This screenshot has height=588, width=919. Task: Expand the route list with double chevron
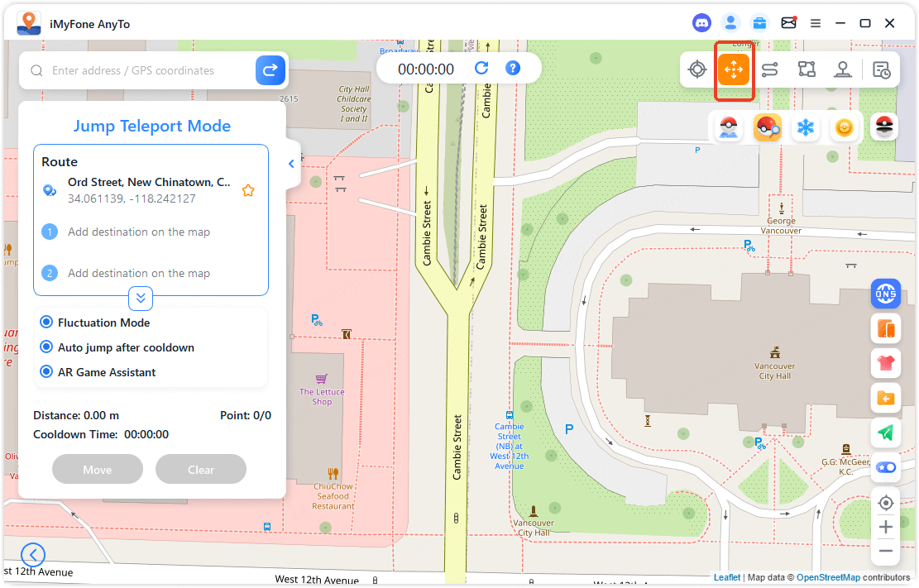click(x=140, y=298)
